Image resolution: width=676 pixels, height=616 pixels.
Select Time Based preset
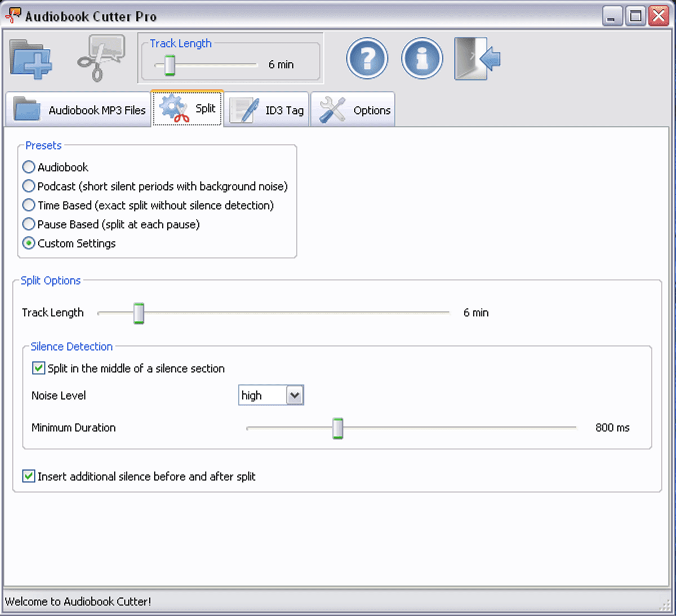pos(29,206)
